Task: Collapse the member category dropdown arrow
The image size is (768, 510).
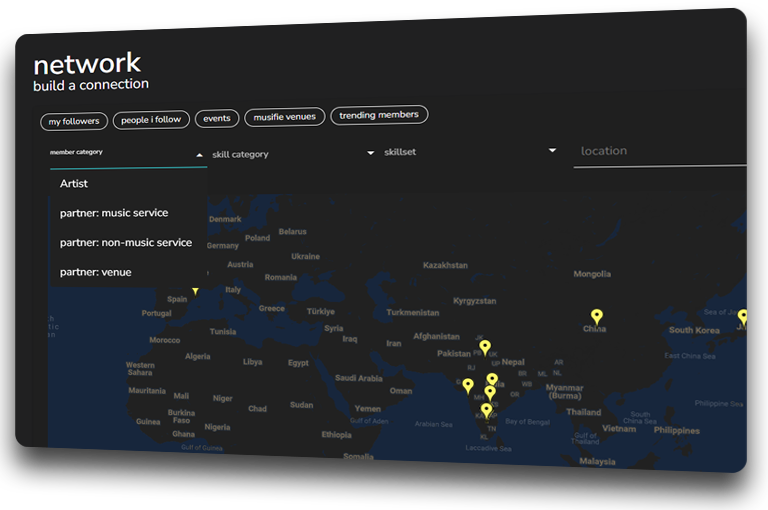Action: pyautogui.click(x=199, y=155)
